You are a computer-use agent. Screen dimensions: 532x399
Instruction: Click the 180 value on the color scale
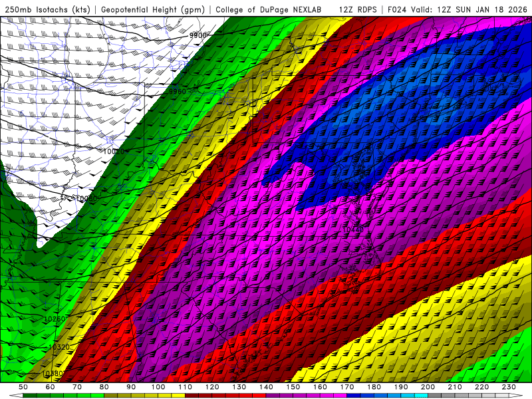pos(374,387)
